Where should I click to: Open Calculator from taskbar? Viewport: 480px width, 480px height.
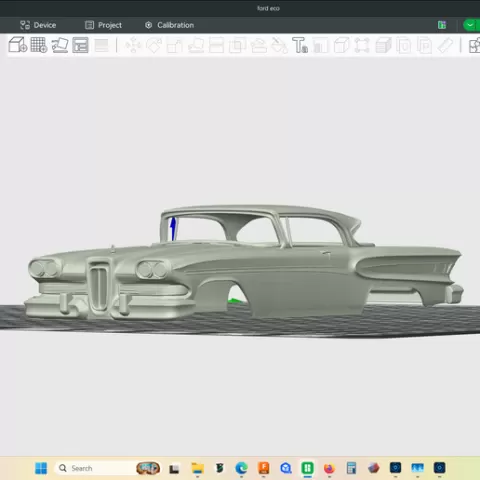coord(351,468)
